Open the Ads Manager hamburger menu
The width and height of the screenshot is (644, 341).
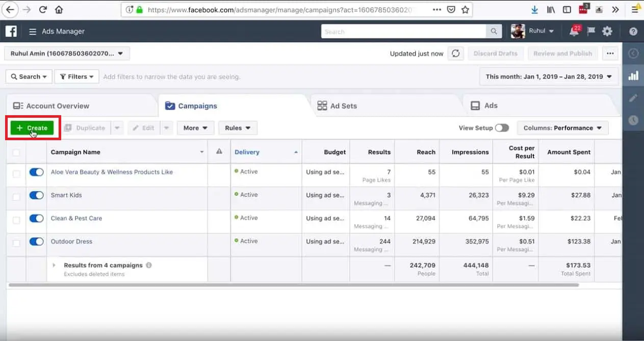33,32
